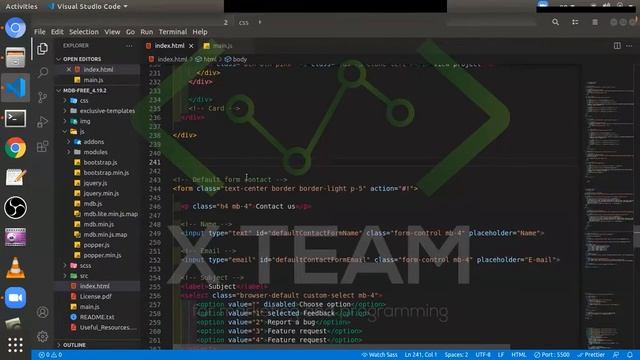Open bootstrap.min.js in file tree
Screen dimensions: 640x360
coord(106,173)
